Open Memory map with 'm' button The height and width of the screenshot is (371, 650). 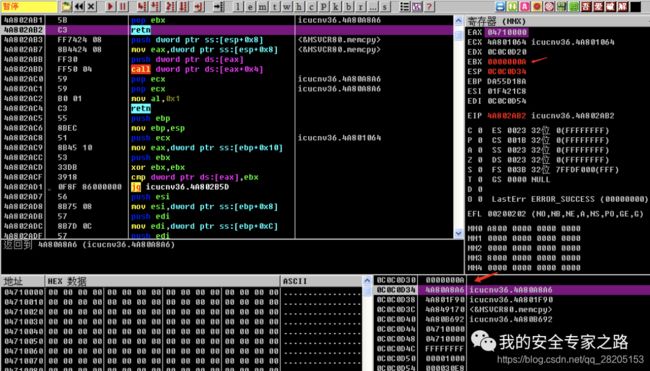(263, 6)
